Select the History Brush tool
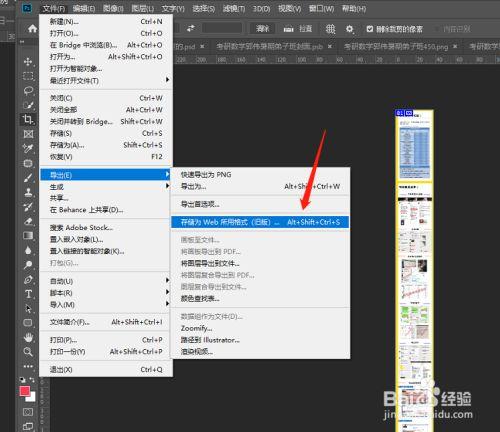 click(28, 207)
